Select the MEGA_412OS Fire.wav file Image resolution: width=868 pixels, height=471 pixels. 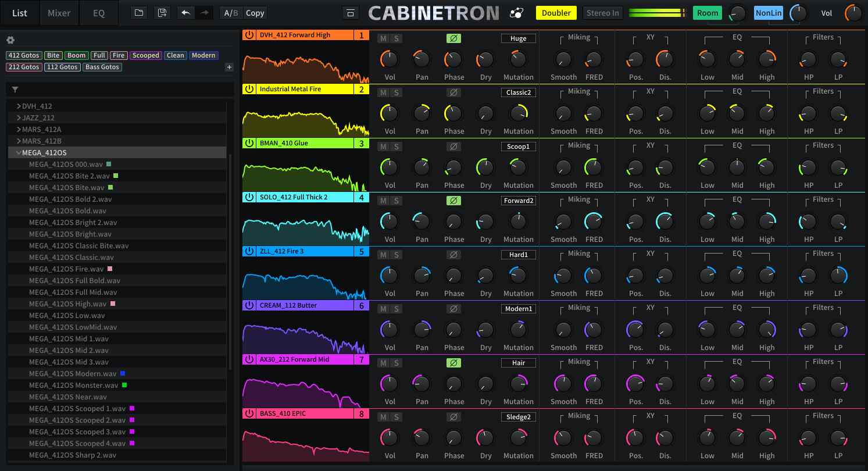pyautogui.click(x=66, y=269)
